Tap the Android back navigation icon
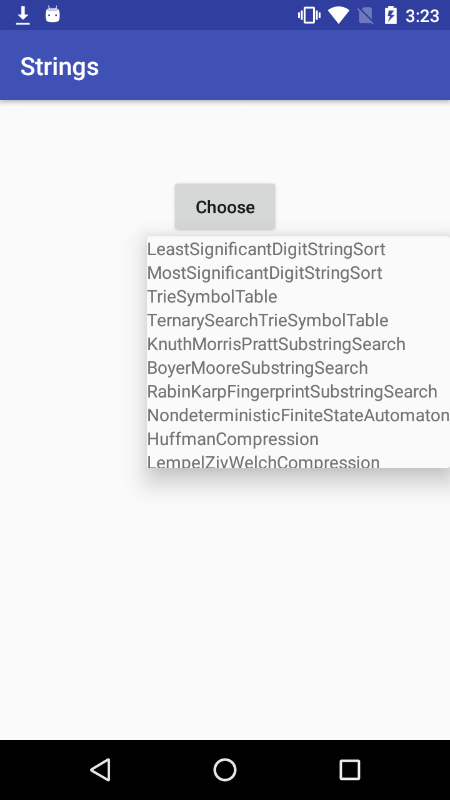Viewport: 450px width, 800px height. [101, 769]
